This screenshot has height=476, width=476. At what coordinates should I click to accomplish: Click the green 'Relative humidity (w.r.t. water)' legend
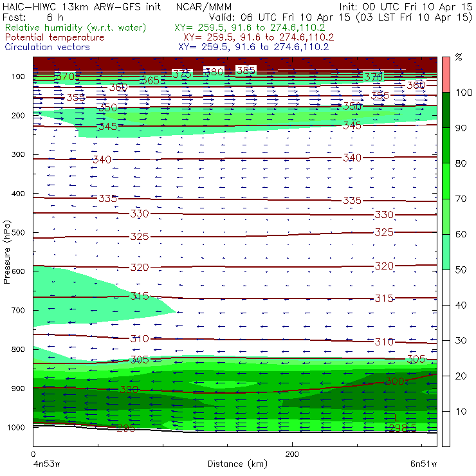[76, 28]
